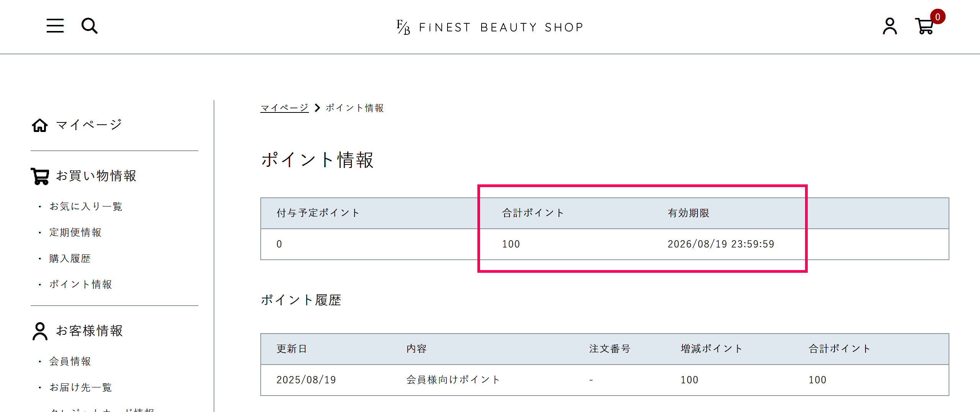
Task: Open お気に入り一覧 from the sidebar
Action: coord(86,206)
